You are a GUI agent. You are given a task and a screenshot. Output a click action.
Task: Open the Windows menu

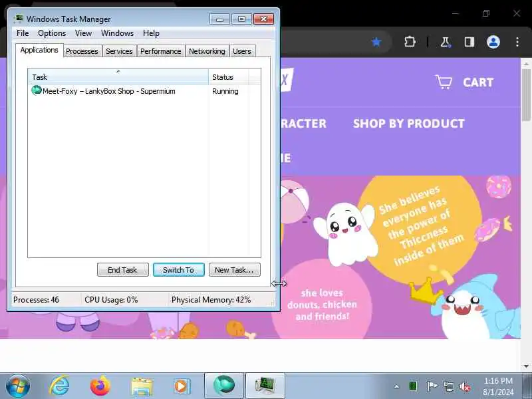(x=118, y=33)
